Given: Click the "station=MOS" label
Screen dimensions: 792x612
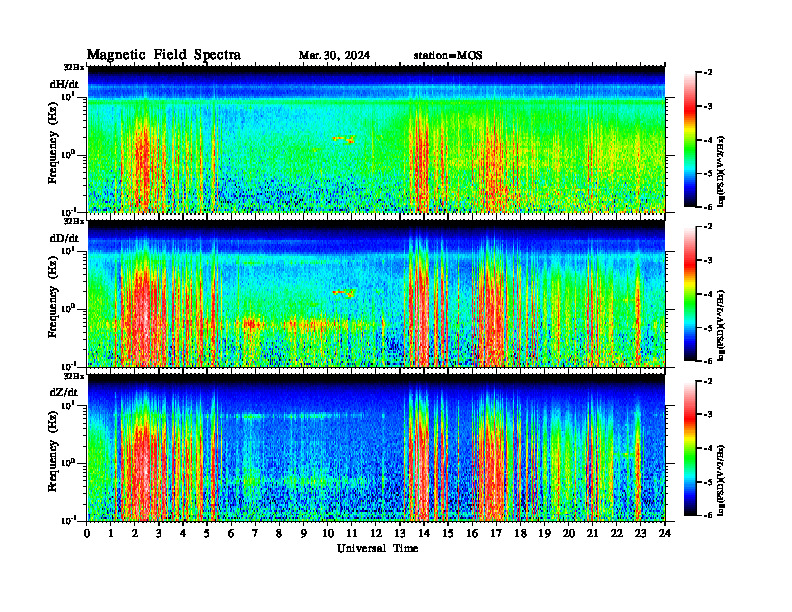Looking at the screenshot, I should coord(448,56).
